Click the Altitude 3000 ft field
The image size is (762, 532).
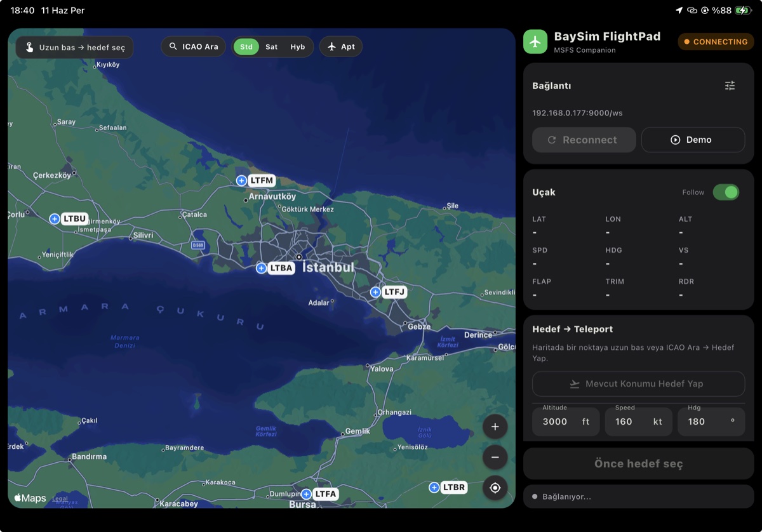pos(566,422)
